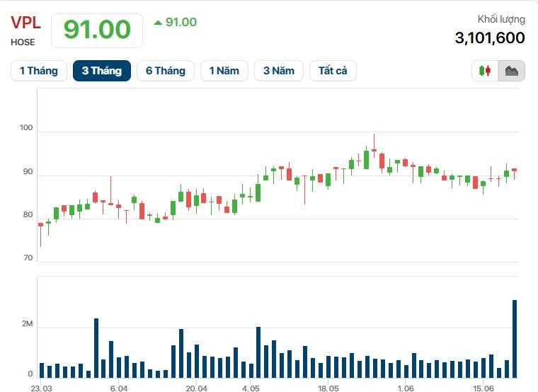Click the VPL ticker symbol
Image resolution: width=538 pixels, height=392 pixels.
25,23
